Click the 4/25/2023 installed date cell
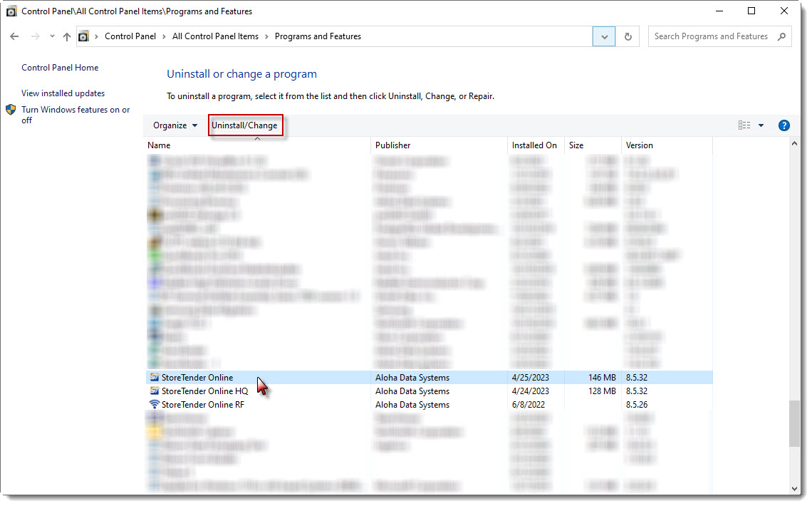Viewport: 812px width, 506px height. (530, 378)
